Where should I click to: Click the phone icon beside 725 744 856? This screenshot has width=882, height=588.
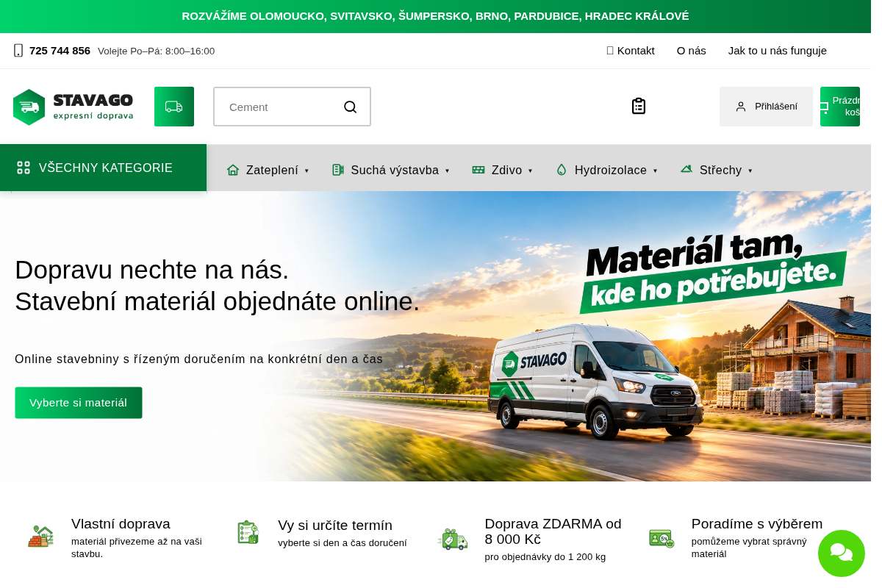(18, 51)
